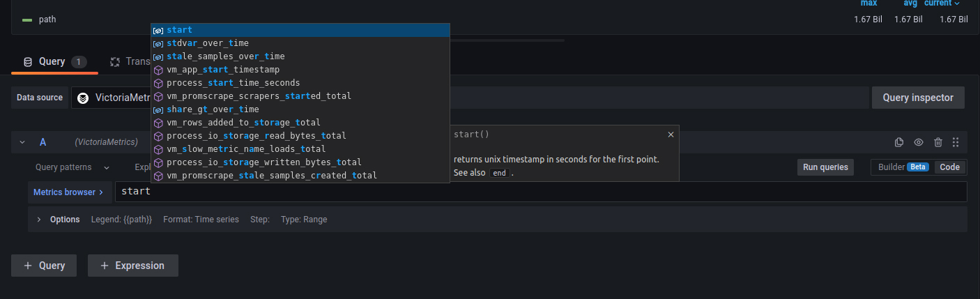Click the green path legend color swatch
Screen dimensions: 980x299
coord(27,20)
